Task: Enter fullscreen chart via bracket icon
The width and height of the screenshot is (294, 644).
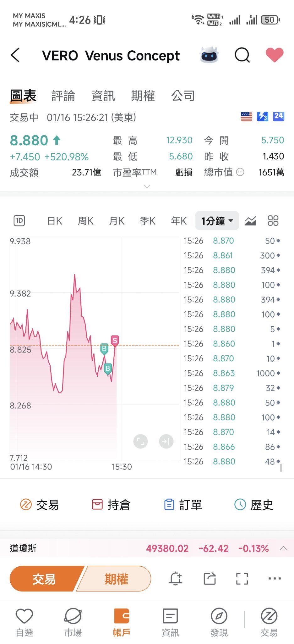Action: click(x=242, y=579)
